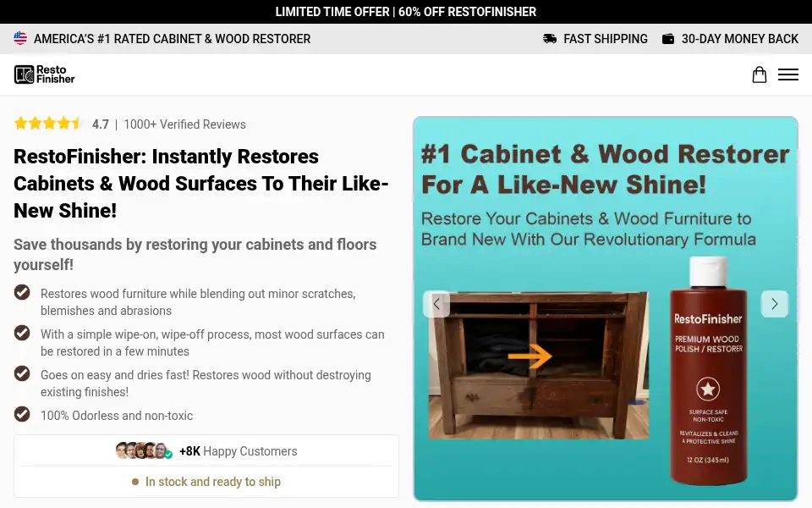Click '100% Odorless and non-toxic' text
Image resolution: width=812 pixels, height=508 pixels.
(x=117, y=416)
